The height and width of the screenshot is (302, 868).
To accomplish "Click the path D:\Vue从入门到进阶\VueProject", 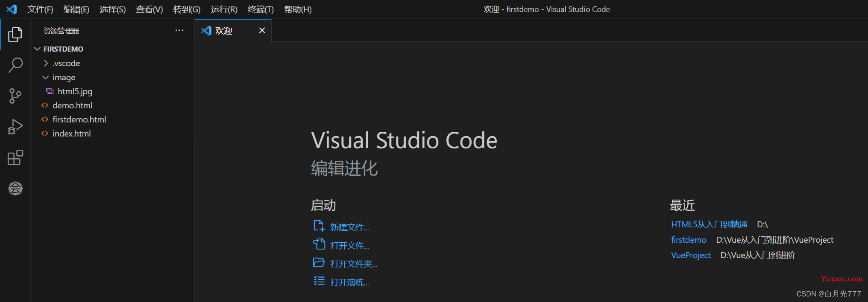I will 774,240.
